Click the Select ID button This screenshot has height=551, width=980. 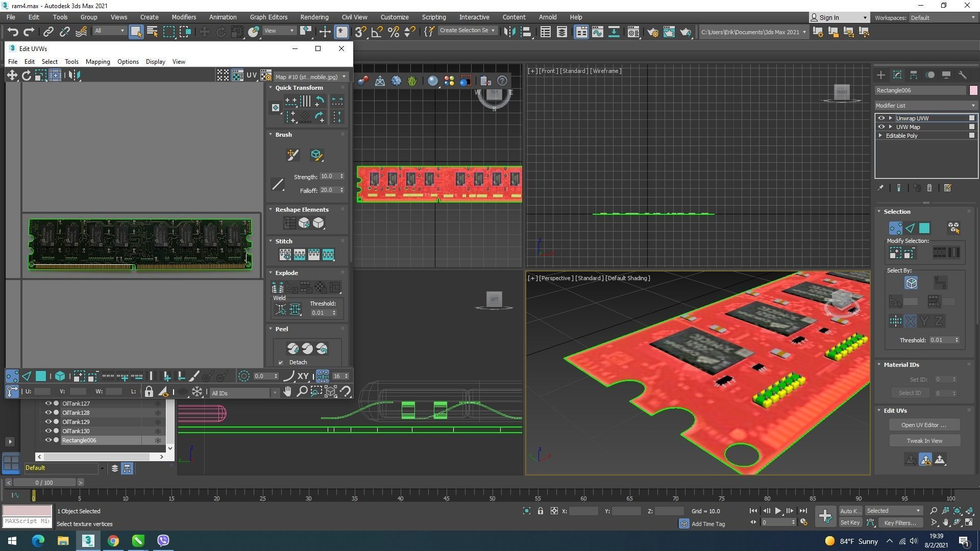910,393
